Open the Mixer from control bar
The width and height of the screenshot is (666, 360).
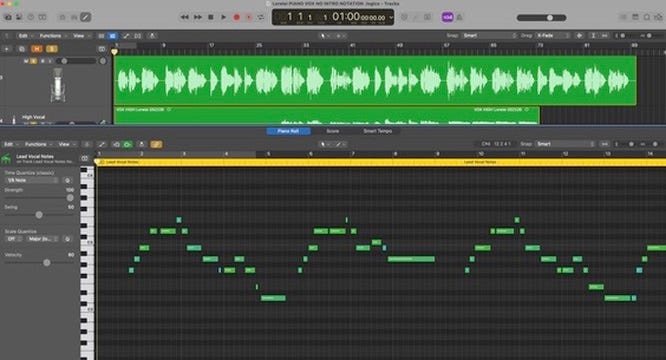pyautogui.click(x=74, y=17)
